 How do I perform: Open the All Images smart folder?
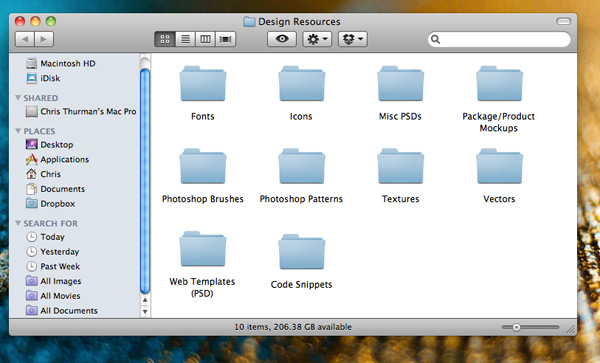(54, 281)
